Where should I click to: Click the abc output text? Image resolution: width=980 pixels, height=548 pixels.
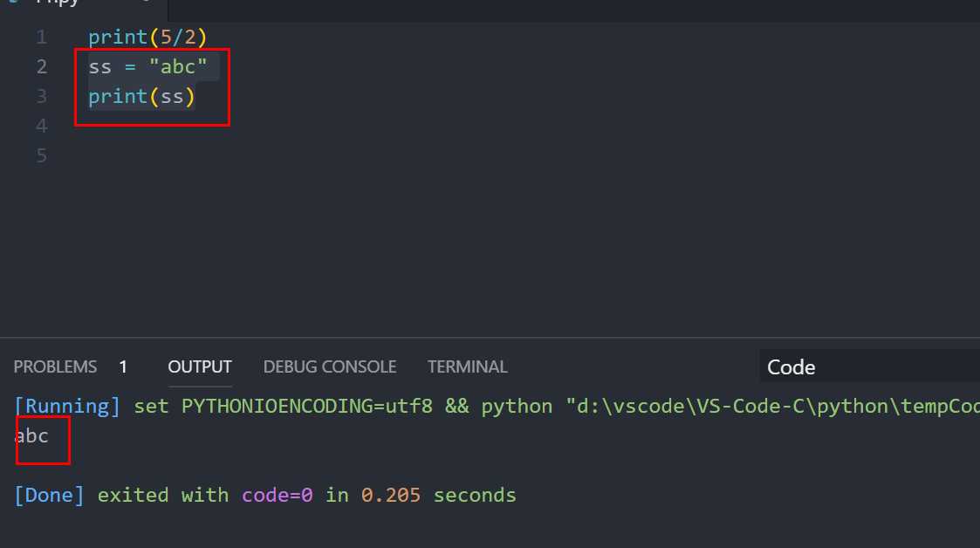click(x=31, y=435)
